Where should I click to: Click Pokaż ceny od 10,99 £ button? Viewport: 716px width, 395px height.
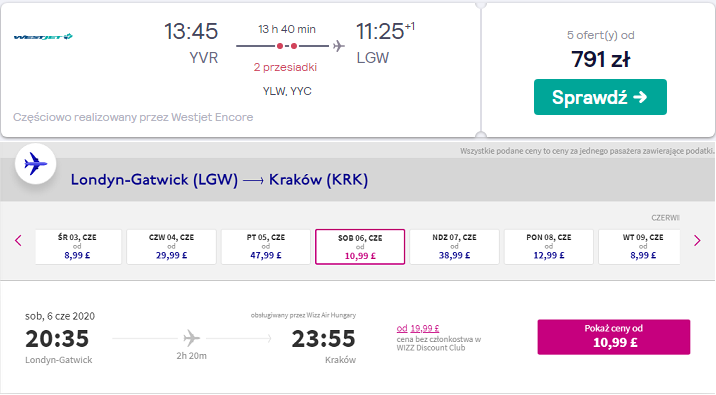pyautogui.click(x=614, y=337)
